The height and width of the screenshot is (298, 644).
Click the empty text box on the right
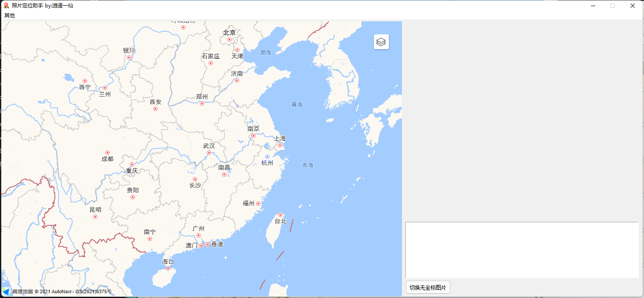pyautogui.click(x=523, y=249)
